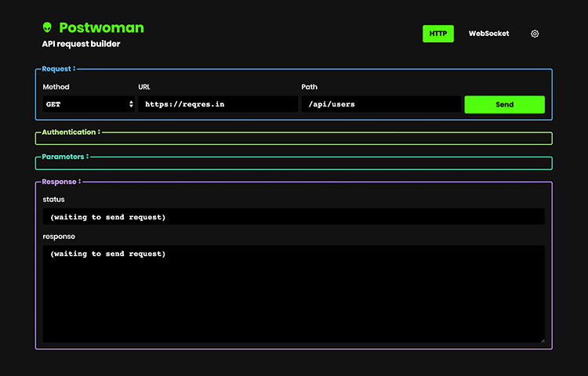The height and width of the screenshot is (376, 588).
Task: Expand the Parameters section
Action: (62, 157)
